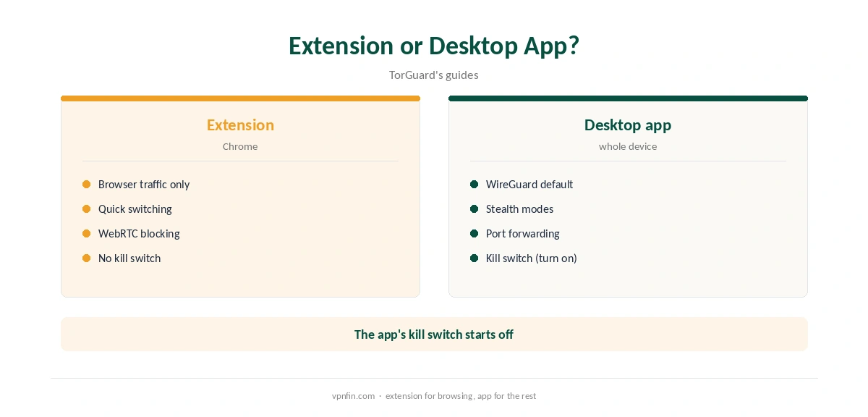868x417 pixels.
Task: Click the orange bullet beside 'Browser traffic only'
Action: [x=87, y=185]
